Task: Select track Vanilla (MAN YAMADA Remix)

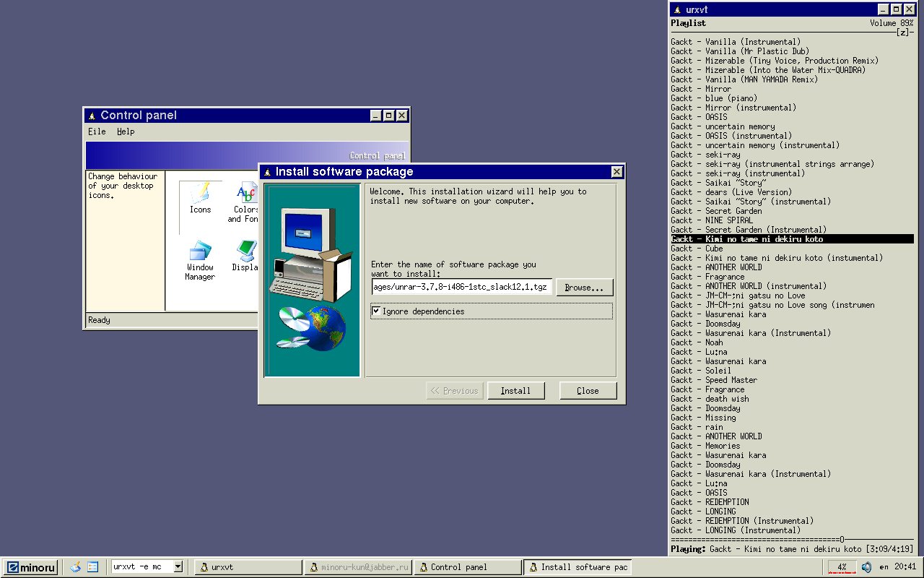Action: pyautogui.click(x=744, y=79)
